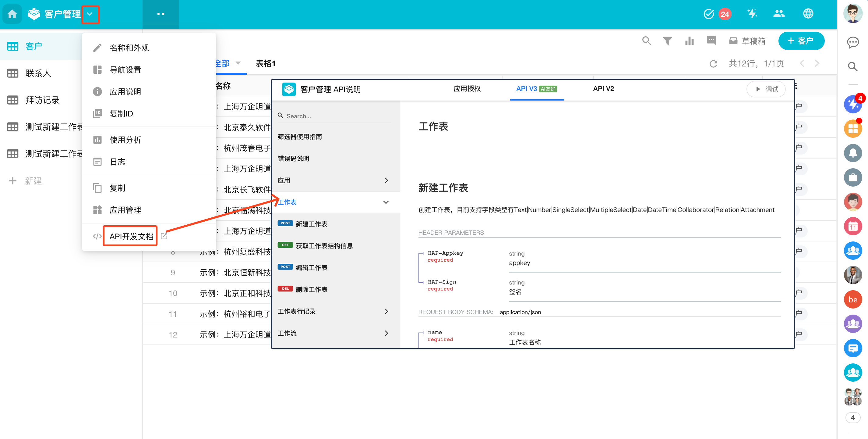Viewport: 868px width, 439px height.
Task: Open the chat bubble icon in right sidebar
Action: click(852, 42)
